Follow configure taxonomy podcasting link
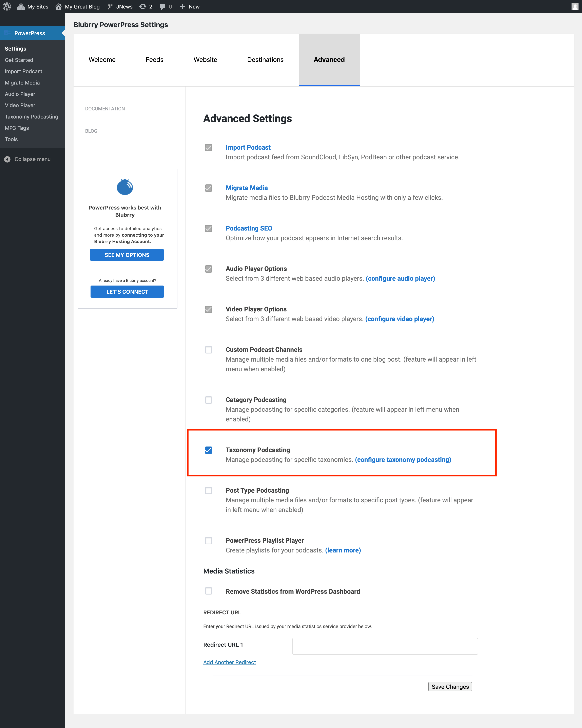The width and height of the screenshot is (582, 728). click(x=403, y=460)
